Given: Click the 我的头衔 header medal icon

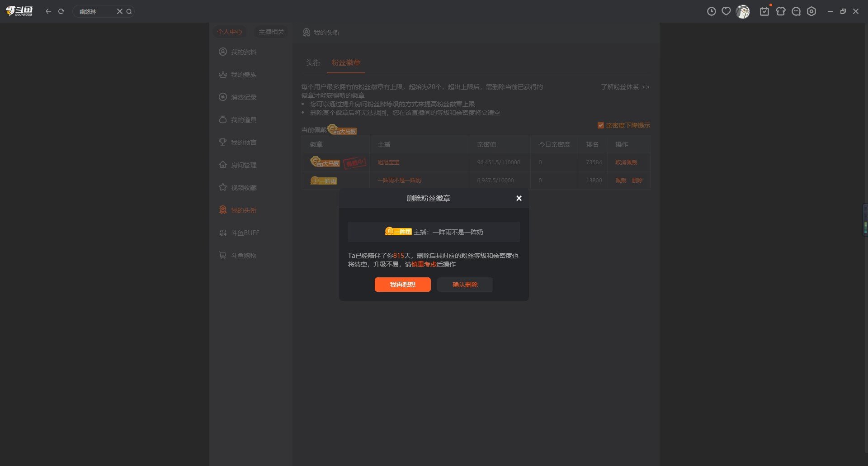Looking at the screenshot, I should [307, 33].
